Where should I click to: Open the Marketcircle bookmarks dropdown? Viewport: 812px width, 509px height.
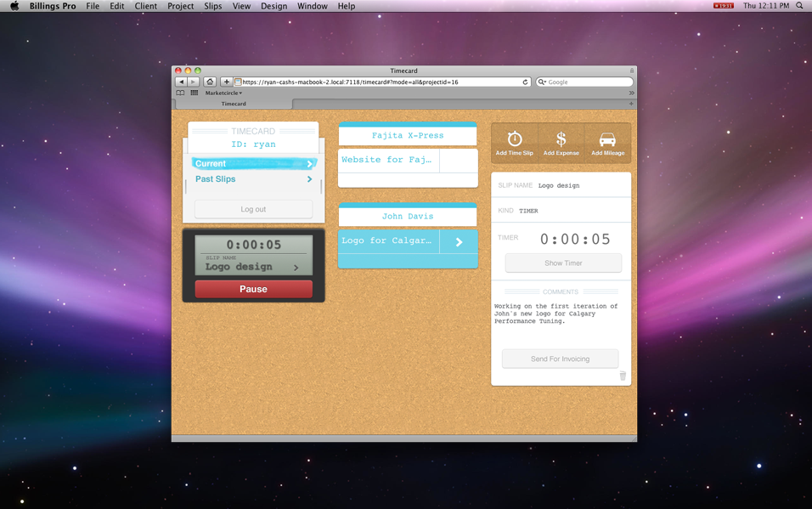pyautogui.click(x=223, y=93)
